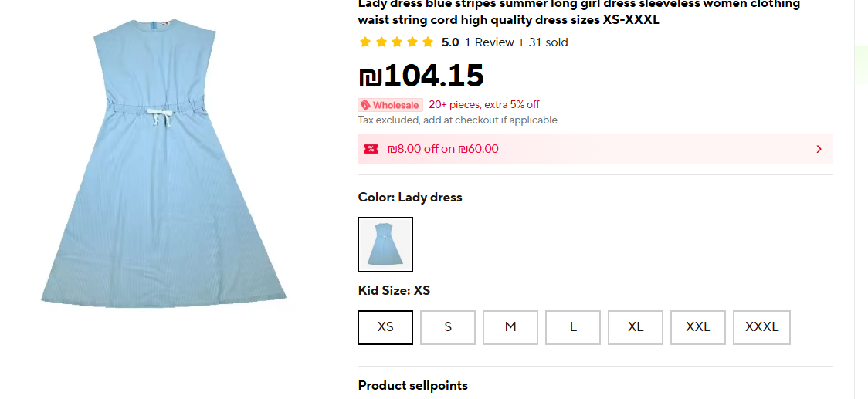Choose size S
The height and width of the screenshot is (399, 868).
coord(448,327)
